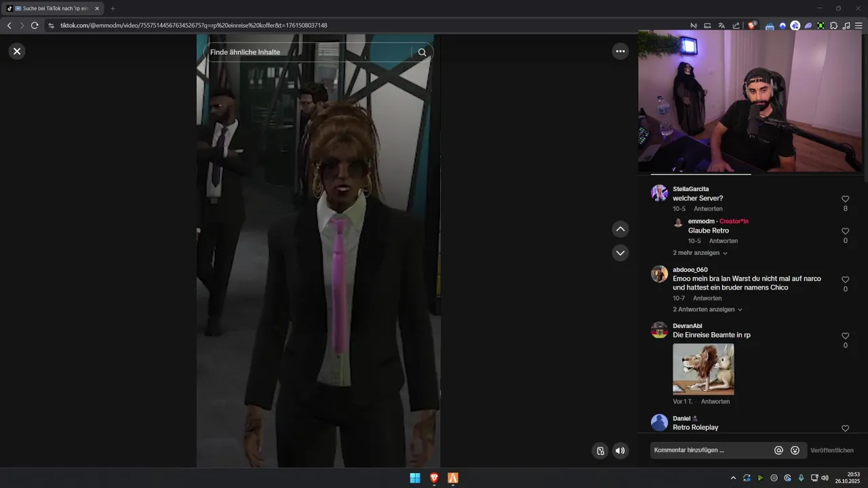Open the Brave hamburger main menu

[859, 25]
